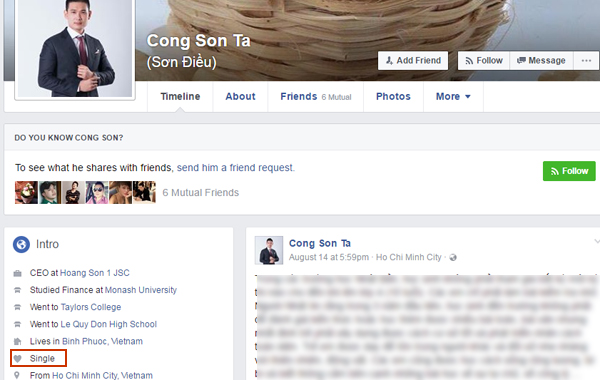Click the briefcase icon next to CEO

(x=17, y=273)
